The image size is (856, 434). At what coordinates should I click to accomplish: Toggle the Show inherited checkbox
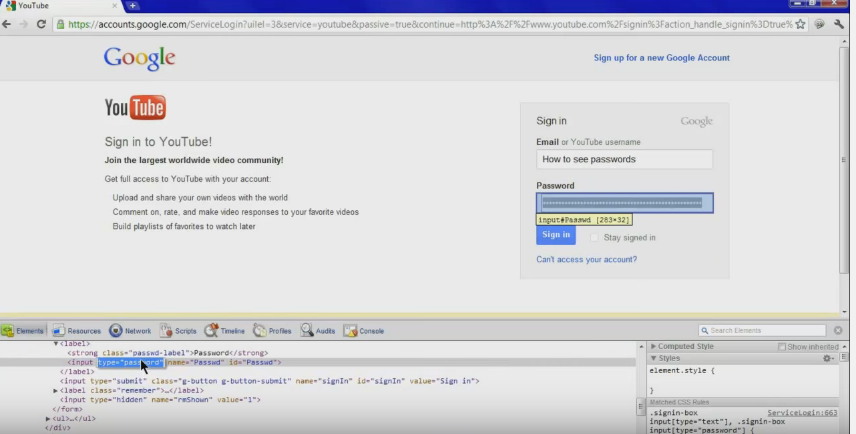click(782, 347)
